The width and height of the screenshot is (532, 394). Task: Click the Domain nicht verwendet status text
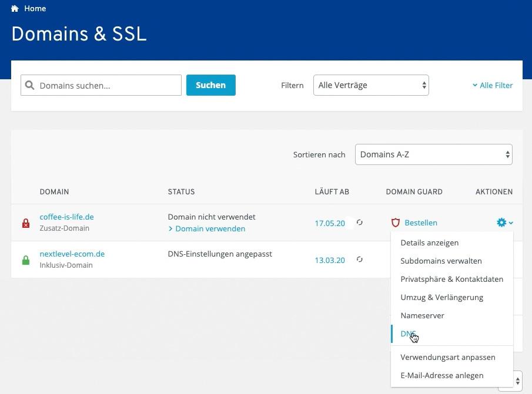pyautogui.click(x=212, y=217)
